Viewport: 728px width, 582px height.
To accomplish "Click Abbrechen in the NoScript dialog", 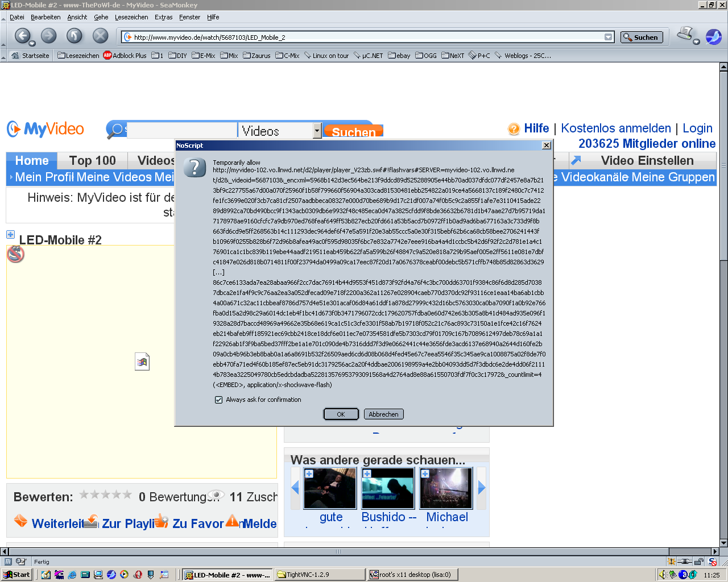I will 383,414.
